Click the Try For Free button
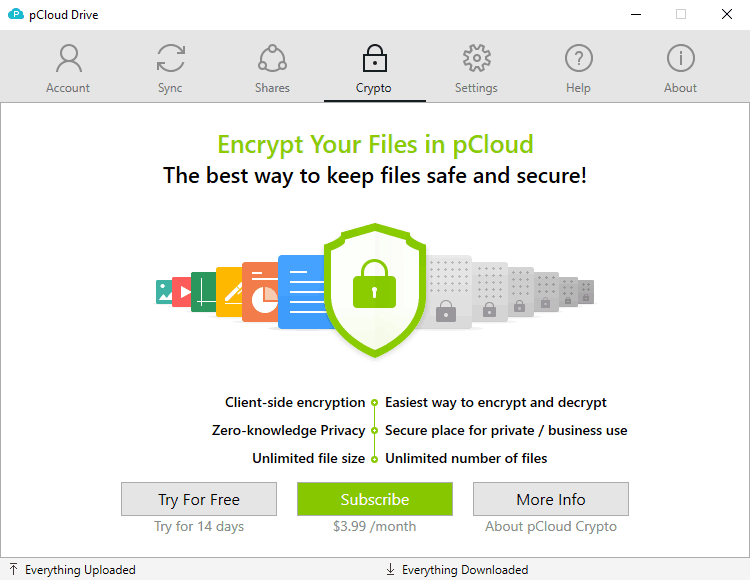750x580 pixels. pos(199,499)
